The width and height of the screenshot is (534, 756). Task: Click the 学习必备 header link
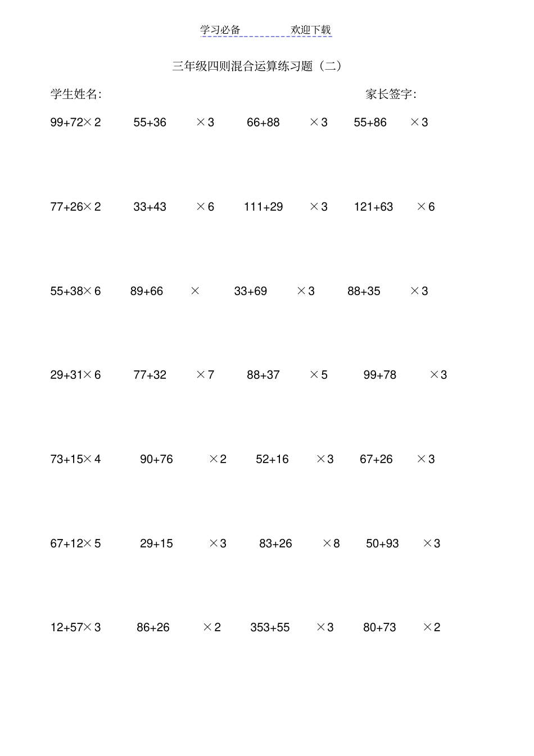tap(220, 30)
